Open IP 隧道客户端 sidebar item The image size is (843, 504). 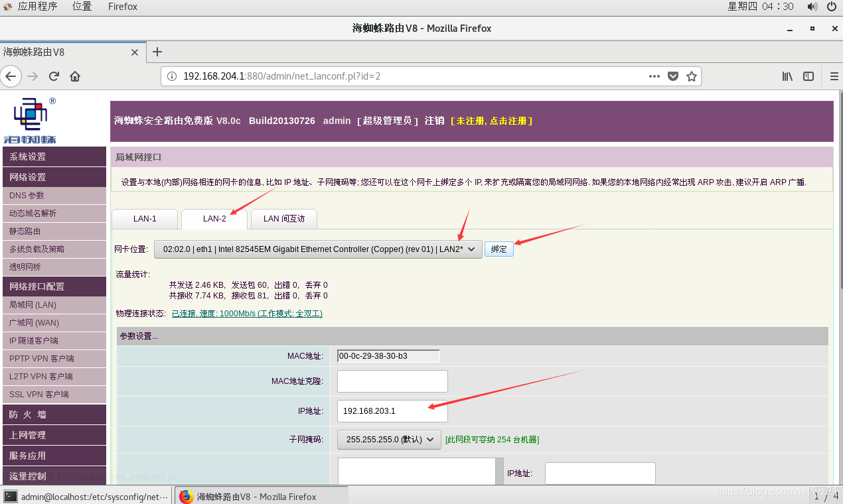tap(54, 341)
